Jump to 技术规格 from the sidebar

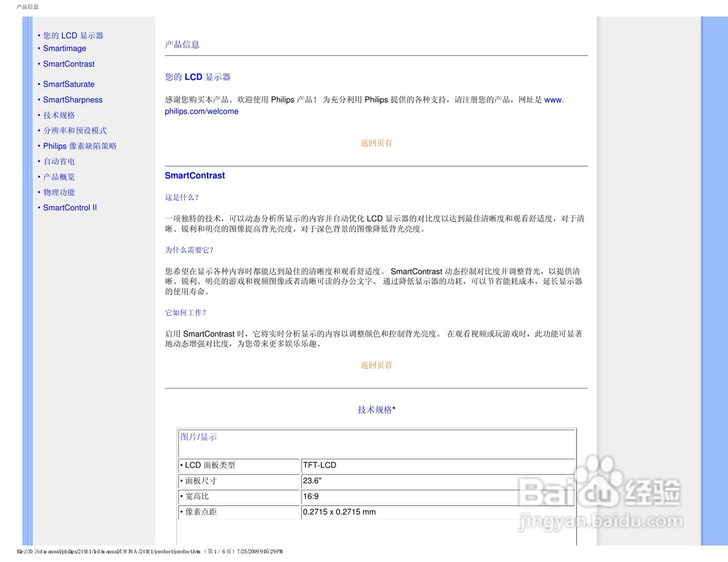pyautogui.click(x=59, y=115)
